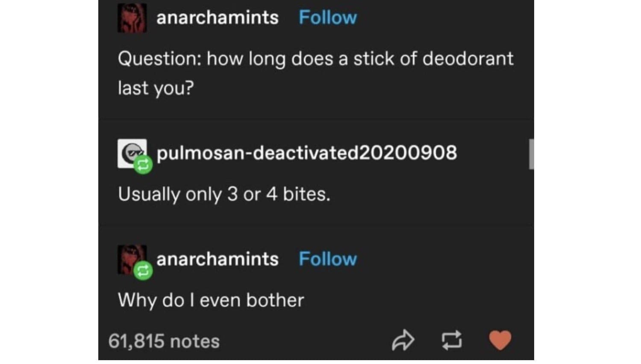641x364 pixels.
Task: Click the "last you?" line of the question
Action: click(x=156, y=88)
